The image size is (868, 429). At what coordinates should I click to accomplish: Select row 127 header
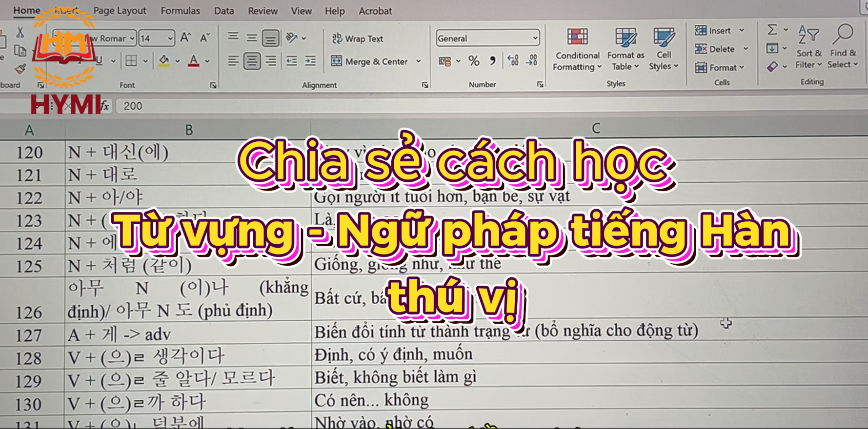click(29, 335)
